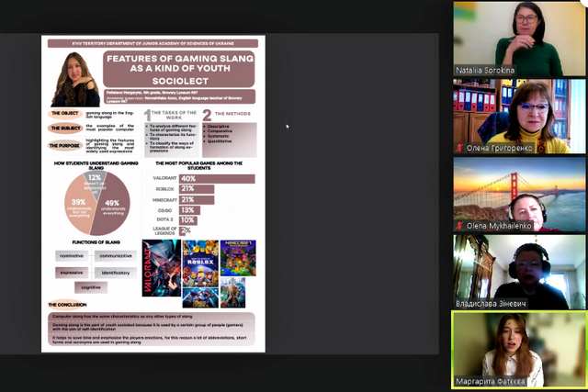Click the presenter's portrait photo on poster
This screenshot has width=588, height=392.
coord(76,80)
